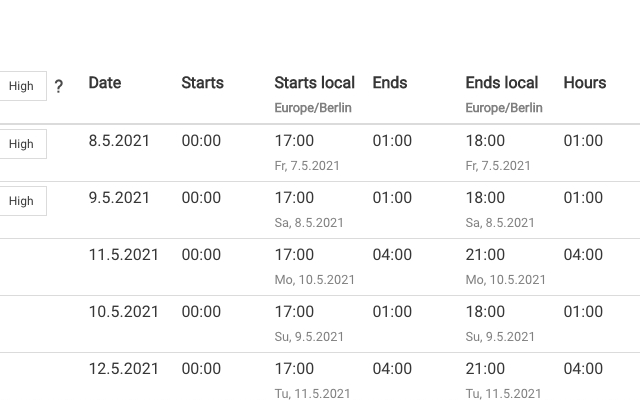
Task: Select the 12.5.2021 date cell
Action: pyautogui.click(x=123, y=369)
